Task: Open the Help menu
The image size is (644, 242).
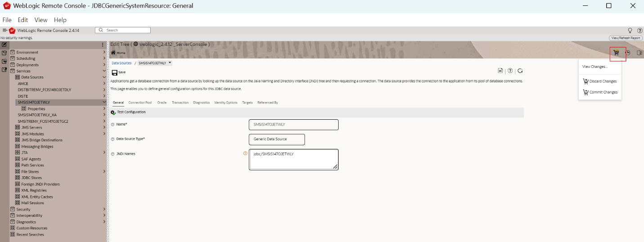Action: coord(60,20)
